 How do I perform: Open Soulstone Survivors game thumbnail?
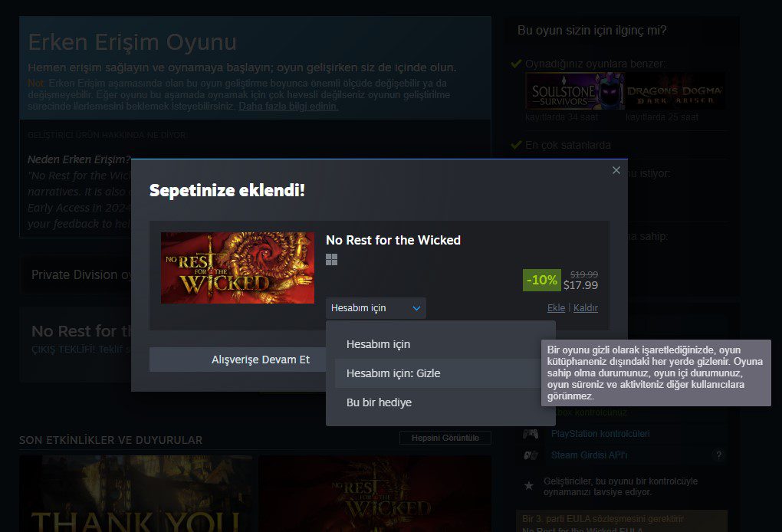click(574, 90)
